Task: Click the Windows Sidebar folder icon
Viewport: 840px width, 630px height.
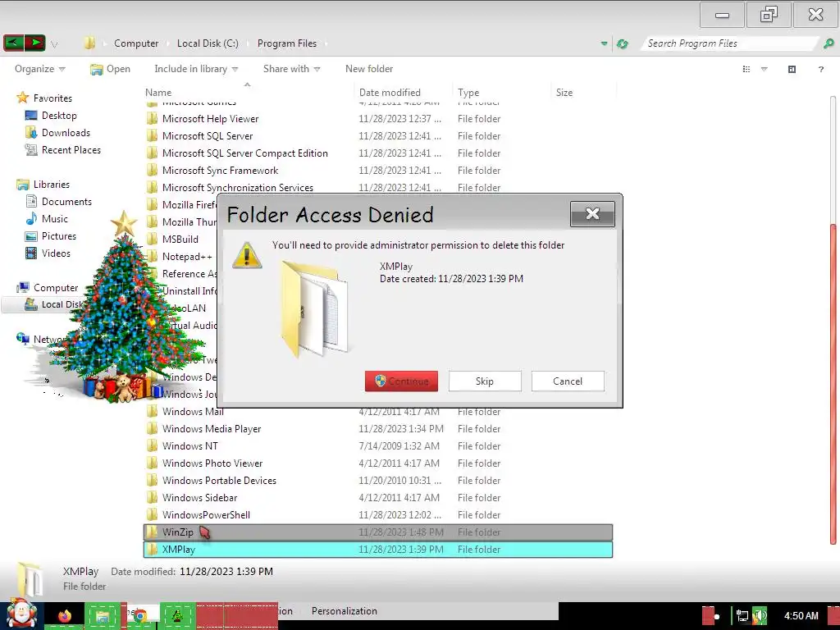Action: click(x=153, y=498)
